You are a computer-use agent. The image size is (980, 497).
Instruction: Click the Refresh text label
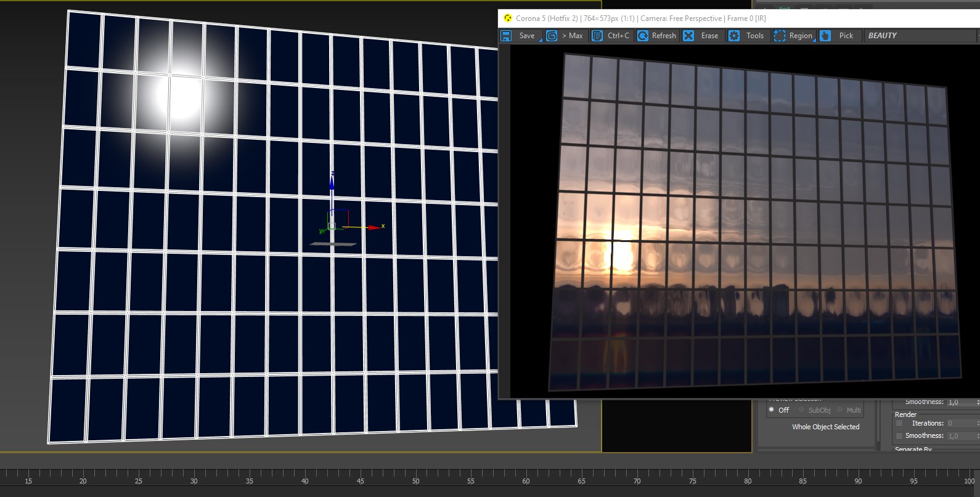coord(664,36)
